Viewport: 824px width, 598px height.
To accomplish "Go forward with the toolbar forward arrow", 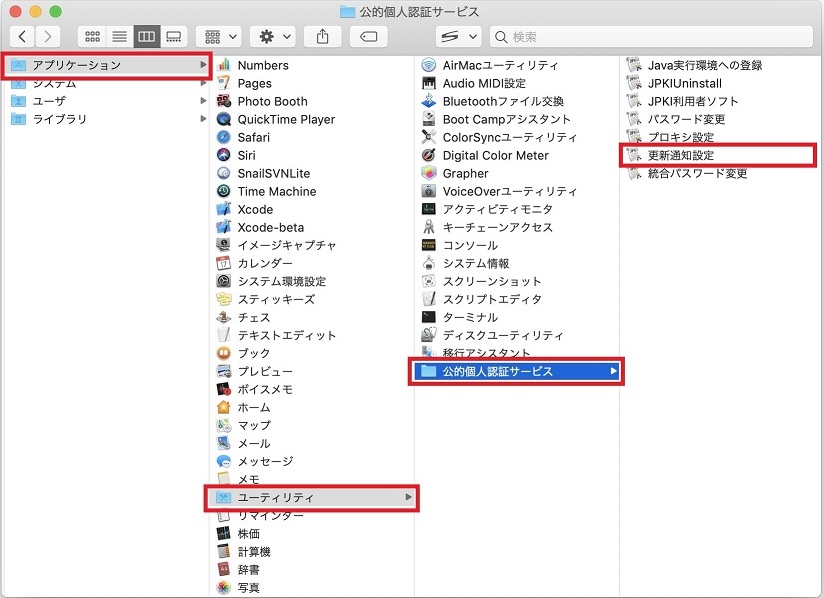I will (48, 37).
